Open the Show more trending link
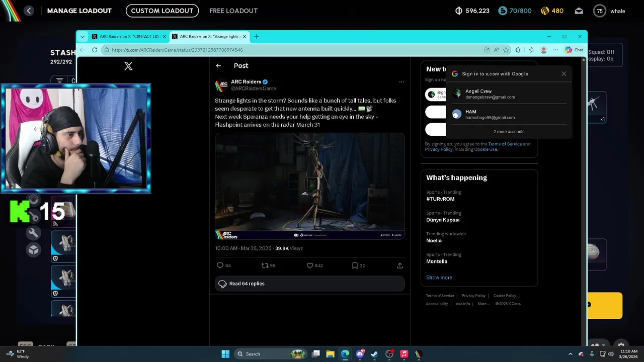644x362 pixels. [439, 278]
